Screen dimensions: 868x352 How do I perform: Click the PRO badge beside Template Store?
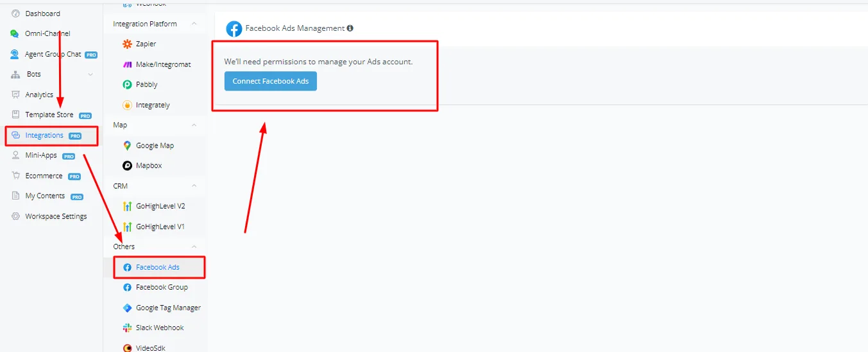[x=85, y=116]
